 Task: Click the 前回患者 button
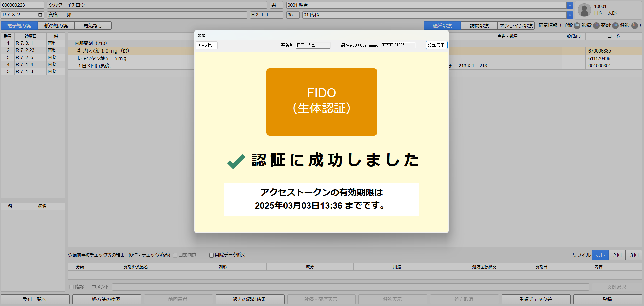178,299
